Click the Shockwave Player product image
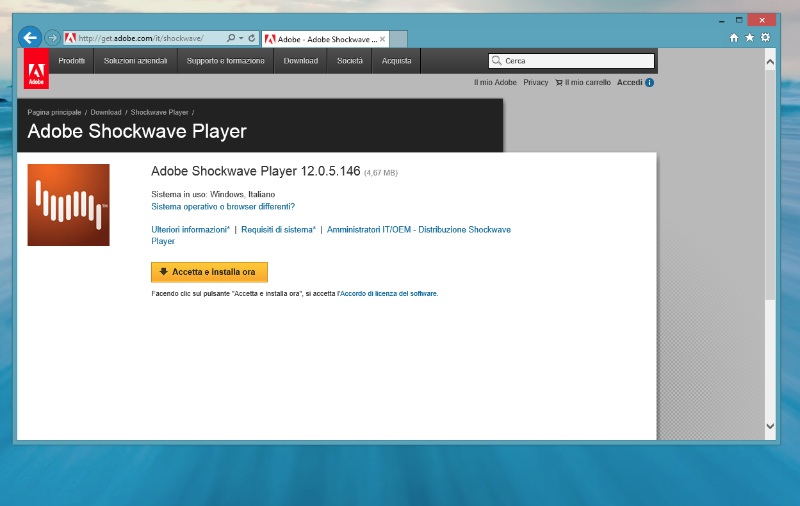Screen dimensions: 800x506 pyautogui.click(x=68, y=205)
